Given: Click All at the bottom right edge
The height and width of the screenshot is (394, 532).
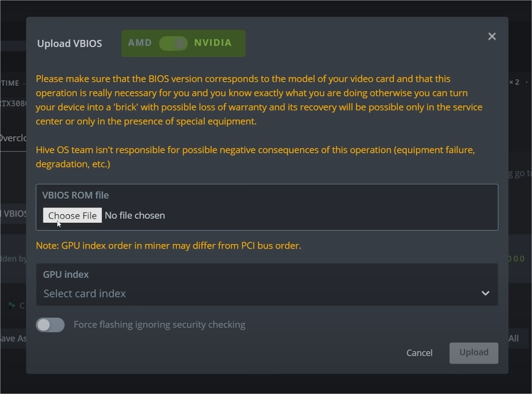Looking at the screenshot, I should click(514, 338).
